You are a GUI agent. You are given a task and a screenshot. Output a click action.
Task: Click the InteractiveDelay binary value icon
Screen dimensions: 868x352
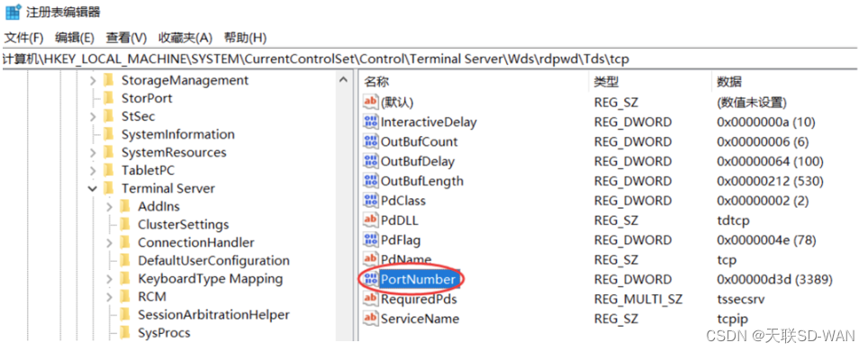(x=370, y=122)
